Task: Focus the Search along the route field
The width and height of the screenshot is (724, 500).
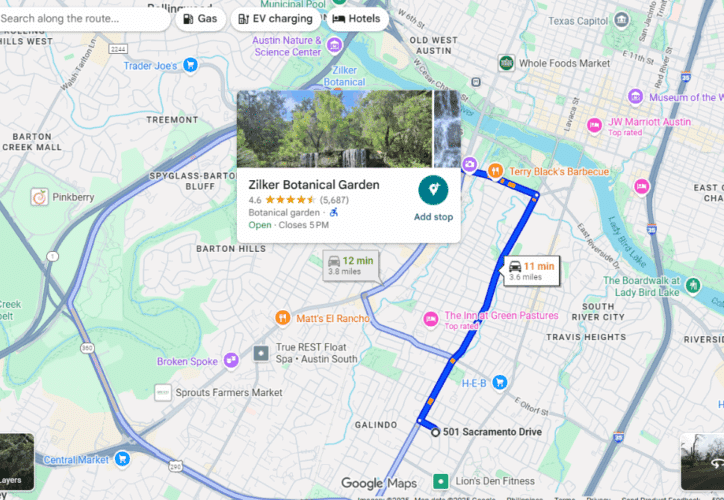Action: click(83, 19)
